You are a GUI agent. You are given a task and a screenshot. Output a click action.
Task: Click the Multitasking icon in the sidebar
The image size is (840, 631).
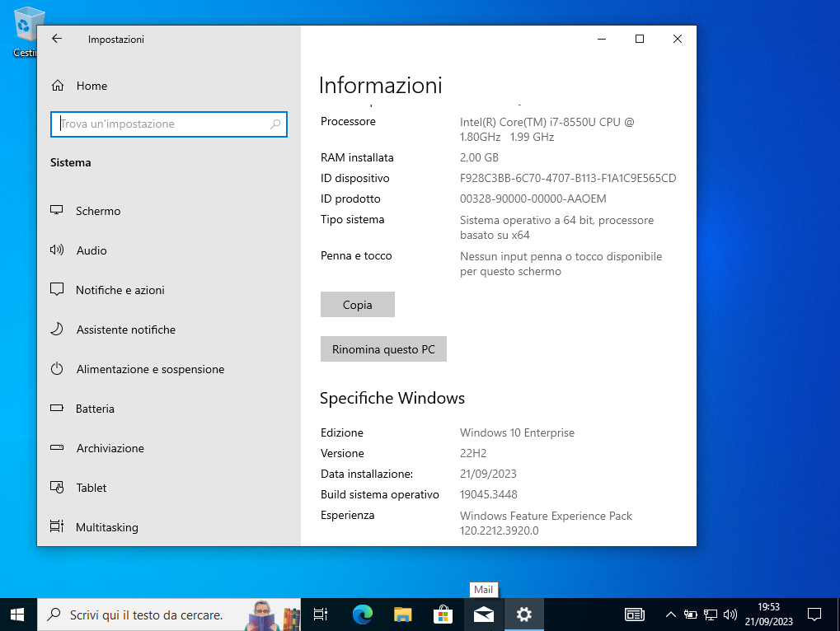click(x=57, y=526)
